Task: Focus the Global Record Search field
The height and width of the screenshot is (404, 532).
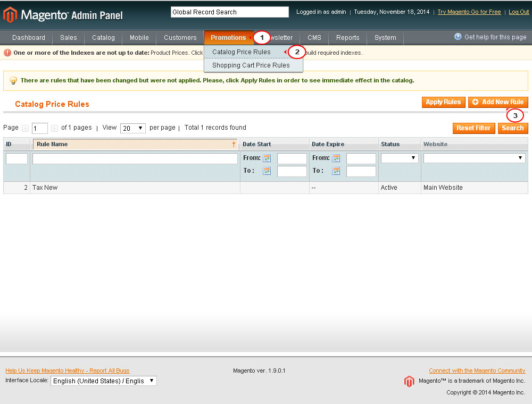Action: [x=230, y=12]
